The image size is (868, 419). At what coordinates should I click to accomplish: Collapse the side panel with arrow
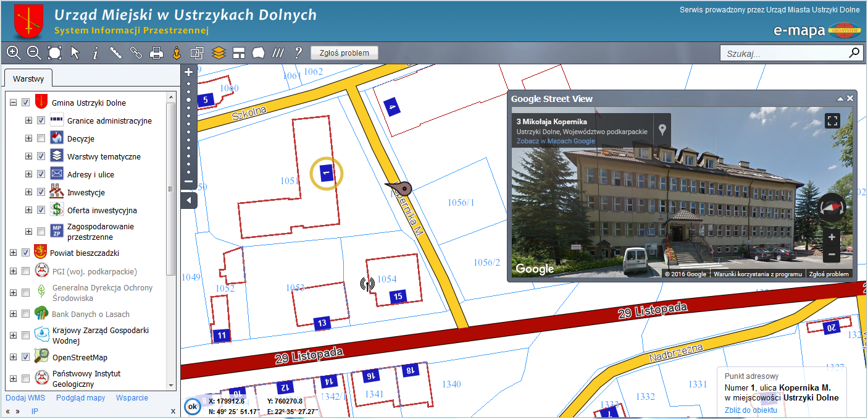coord(189,200)
